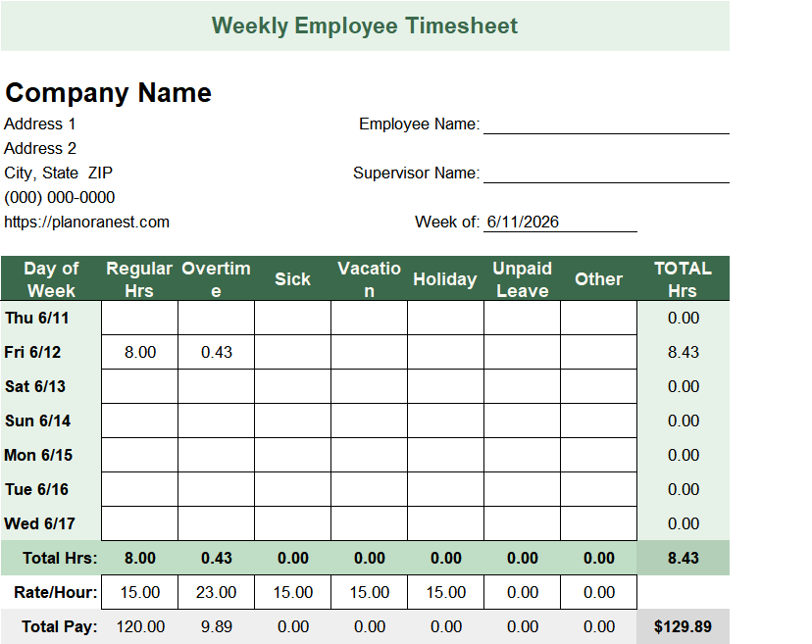Click the Rate/Hour: row label

pyautogui.click(x=56, y=592)
